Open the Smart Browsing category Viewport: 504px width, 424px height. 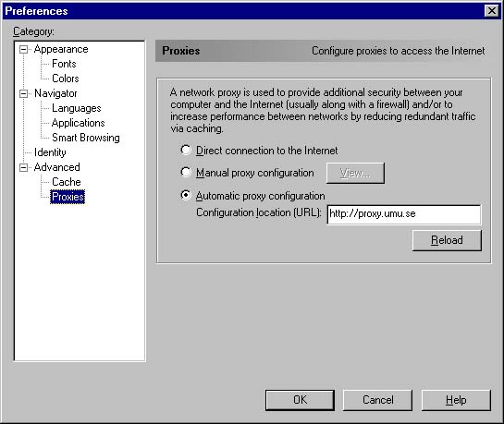click(x=86, y=138)
